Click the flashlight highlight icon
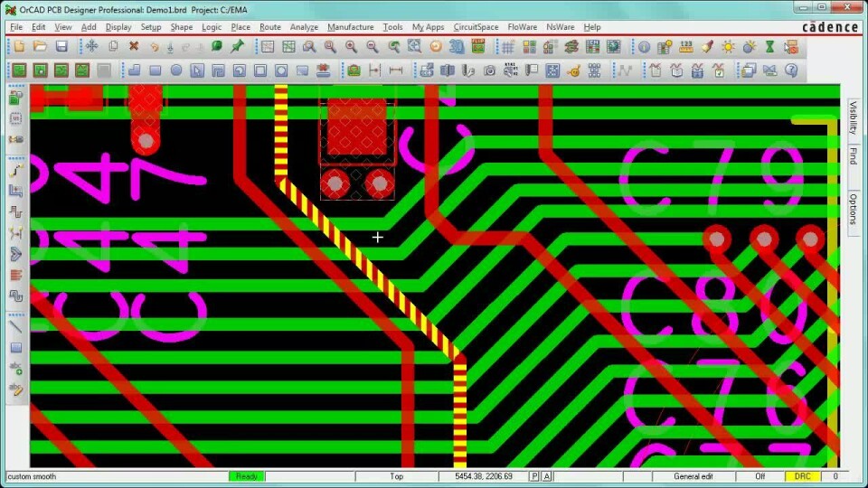Image resolution: width=868 pixels, height=488 pixels. click(707, 47)
